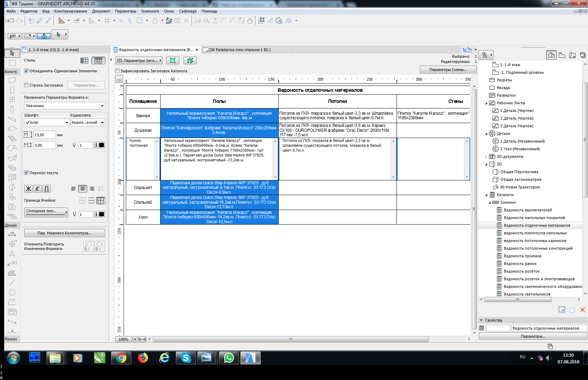
Task: Select the syringe inject parameters tool
Action: [48, 21]
